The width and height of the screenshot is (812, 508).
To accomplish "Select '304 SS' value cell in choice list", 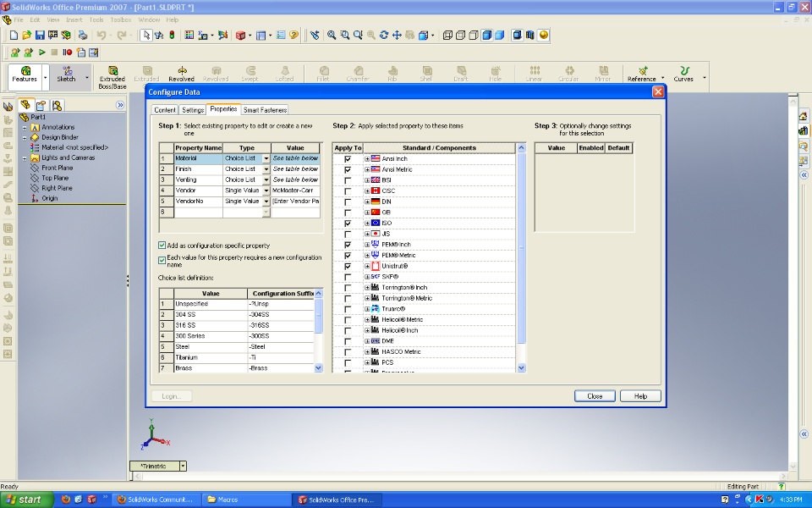I will [211, 315].
